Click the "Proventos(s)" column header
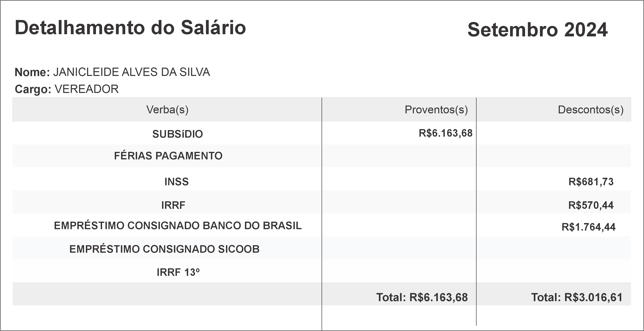 coord(436,110)
